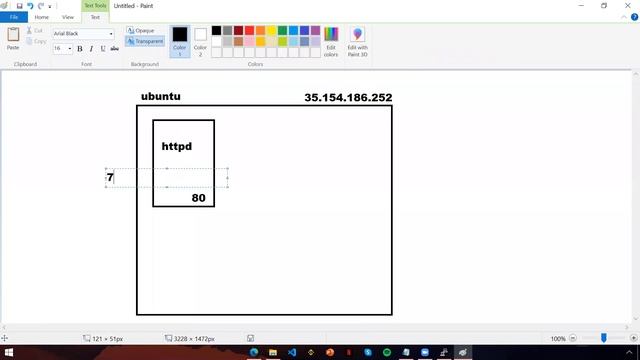Image resolution: width=640 pixels, height=360 pixels.
Task: Click the httpd text on canvas
Action: 177,146
